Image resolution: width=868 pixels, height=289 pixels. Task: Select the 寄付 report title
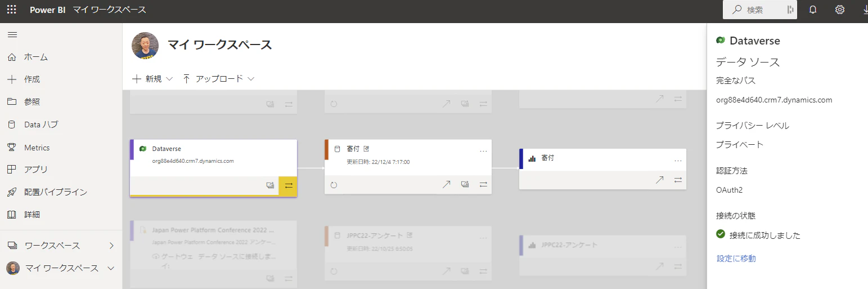tap(547, 158)
